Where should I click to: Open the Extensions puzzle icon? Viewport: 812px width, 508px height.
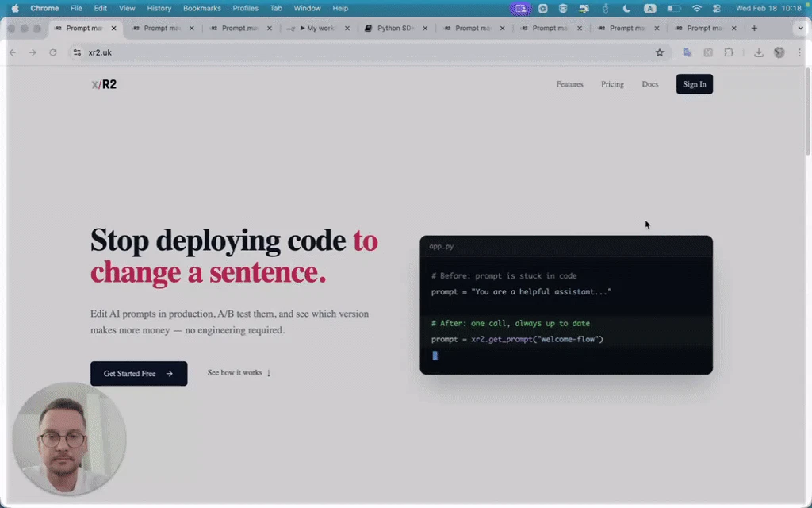[729, 52]
